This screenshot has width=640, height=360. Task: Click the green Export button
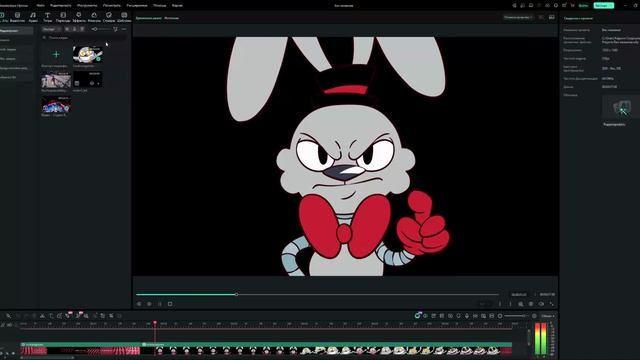604,5
